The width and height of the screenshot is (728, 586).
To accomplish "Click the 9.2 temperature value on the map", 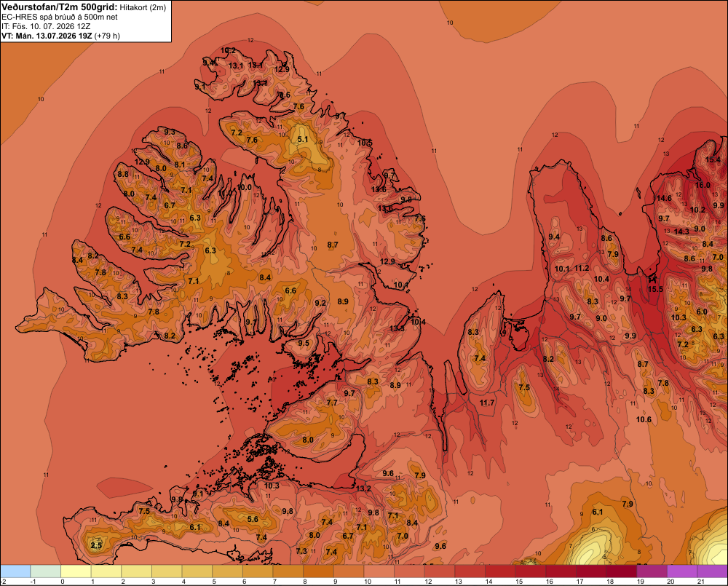I will (320, 303).
